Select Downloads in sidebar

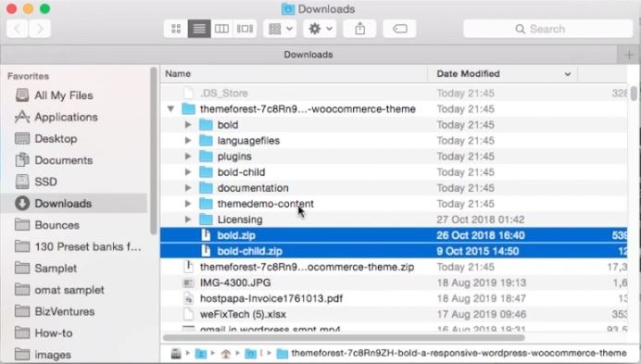tap(73, 203)
